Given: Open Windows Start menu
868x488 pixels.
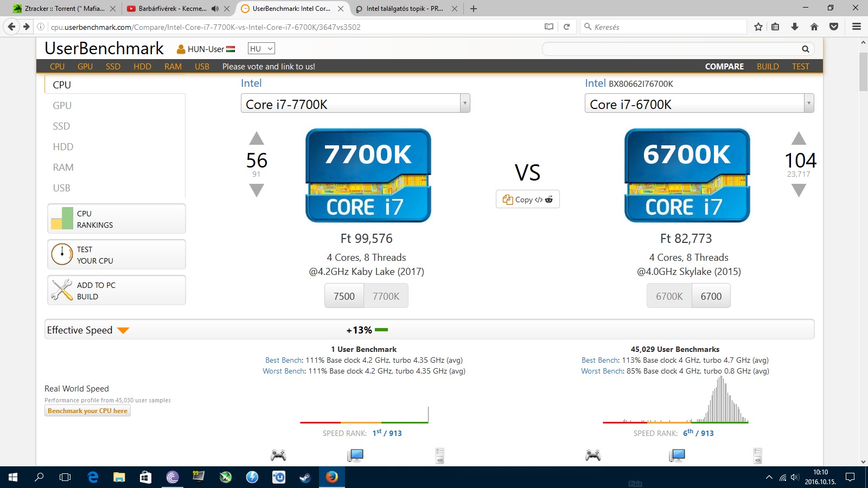Looking at the screenshot, I should pyautogui.click(x=13, y=477).
